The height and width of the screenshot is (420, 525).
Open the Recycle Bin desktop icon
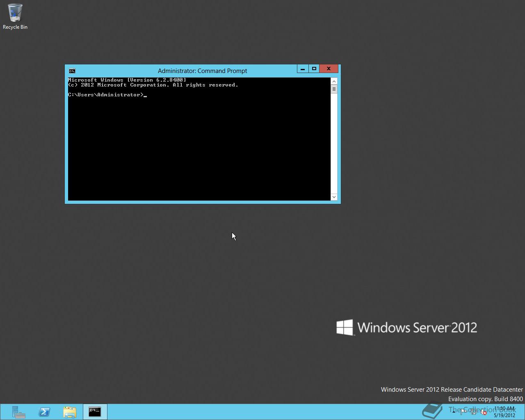[x=15, y=17]
